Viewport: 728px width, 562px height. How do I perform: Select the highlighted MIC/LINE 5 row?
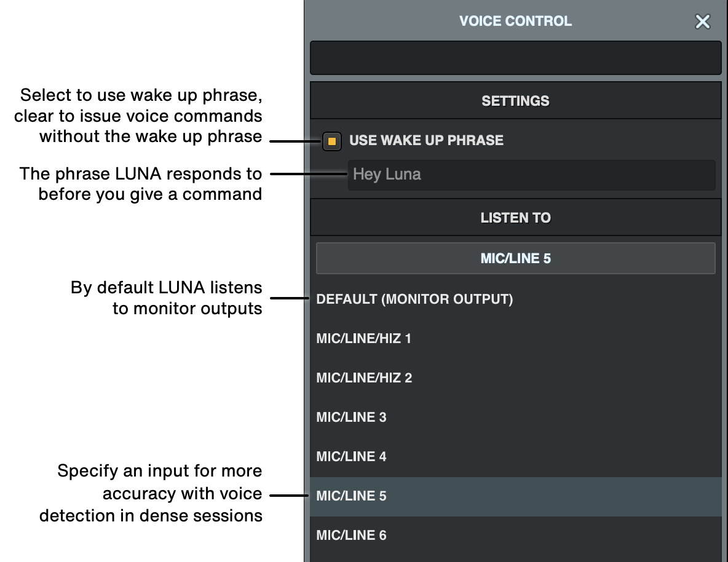[x=351, y=496]
